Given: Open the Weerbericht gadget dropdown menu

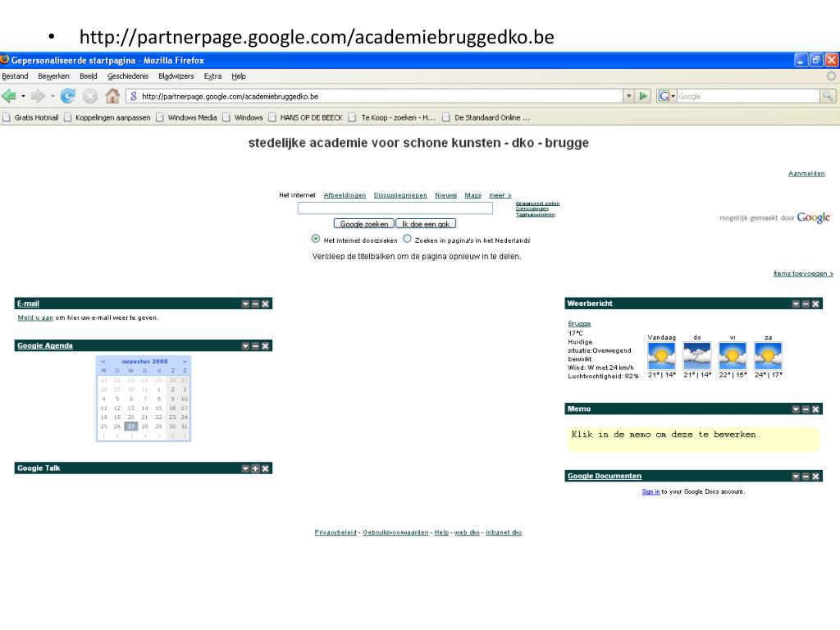Looking at the screenshot, I should pyautogui.click(x=796, y=304).
